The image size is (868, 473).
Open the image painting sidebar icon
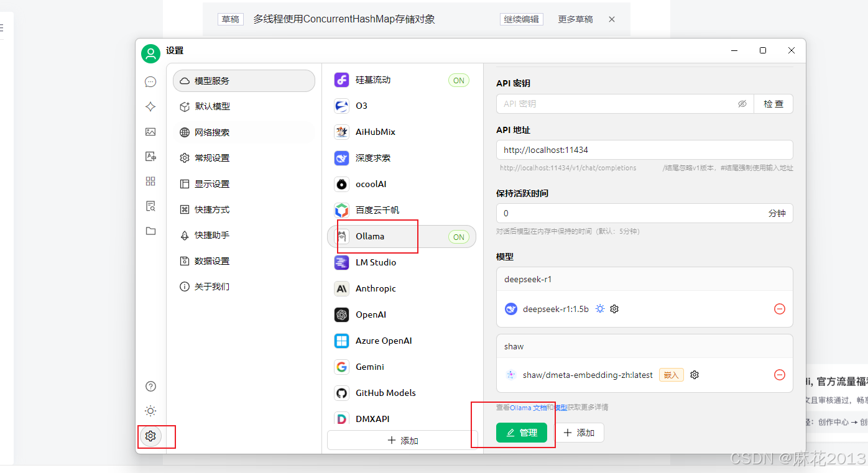(x=150, y=131)
